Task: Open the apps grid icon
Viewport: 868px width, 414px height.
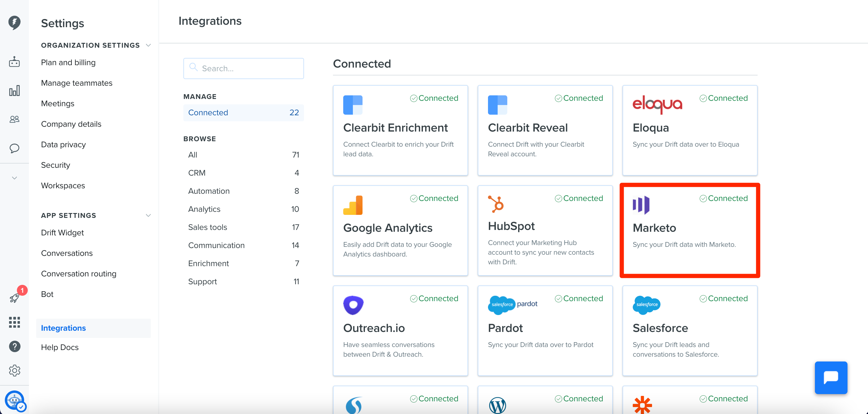Action: [x=14, y=322]
